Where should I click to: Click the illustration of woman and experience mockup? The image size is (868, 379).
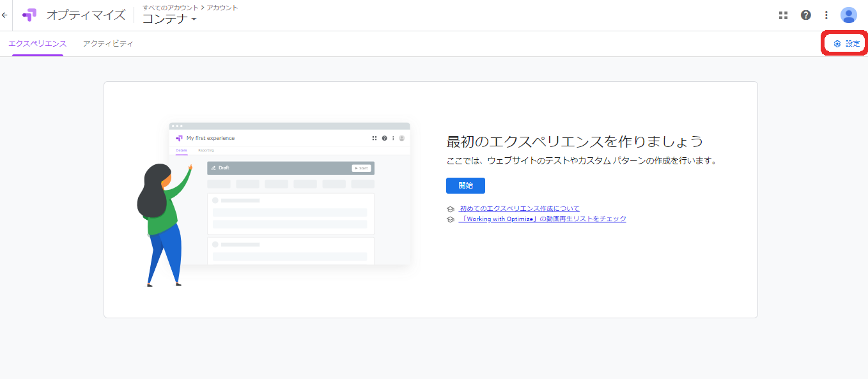point(274,205)
